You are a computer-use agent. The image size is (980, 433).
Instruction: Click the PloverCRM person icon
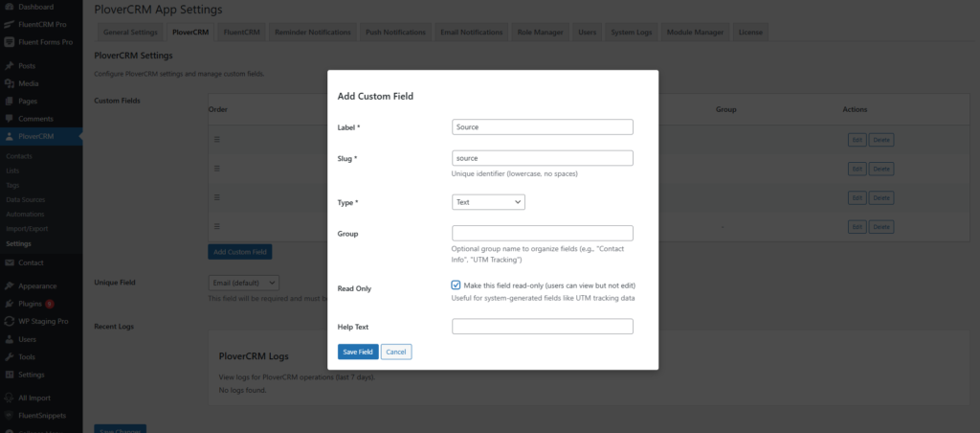click(x=10, y=136)
